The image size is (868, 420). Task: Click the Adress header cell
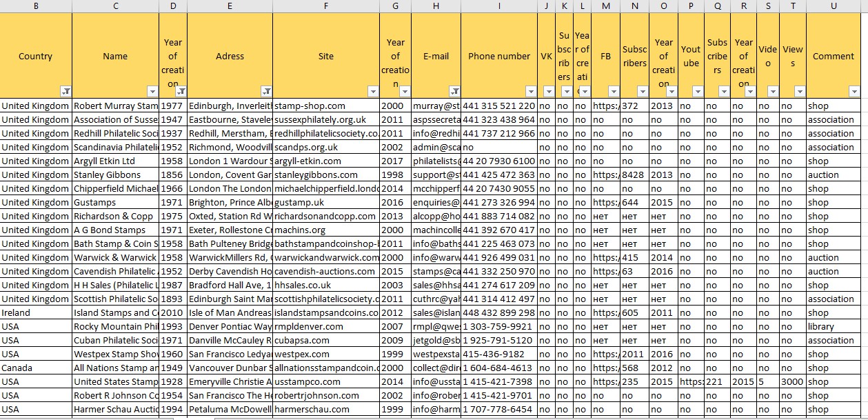tap(230, 56)
